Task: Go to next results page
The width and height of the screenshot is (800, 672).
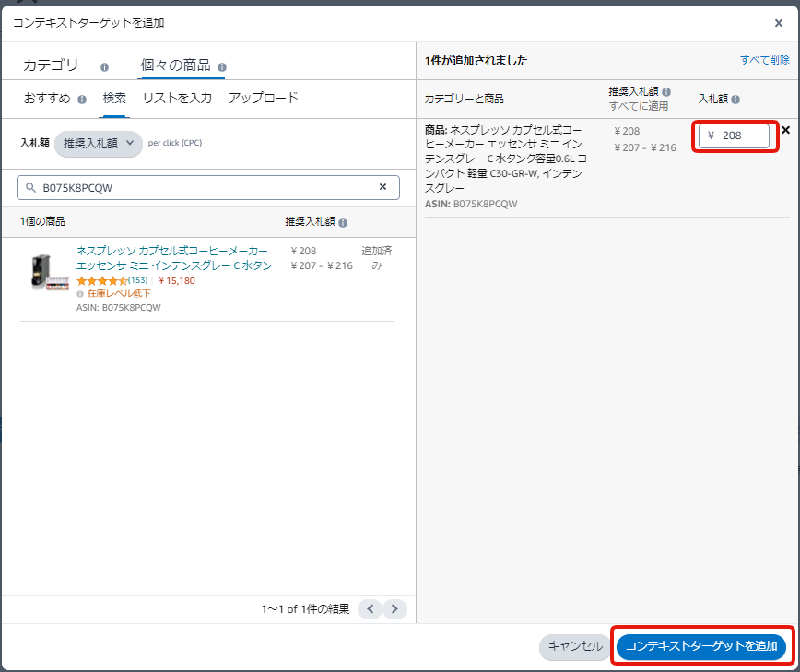Action: click(394, 608)
